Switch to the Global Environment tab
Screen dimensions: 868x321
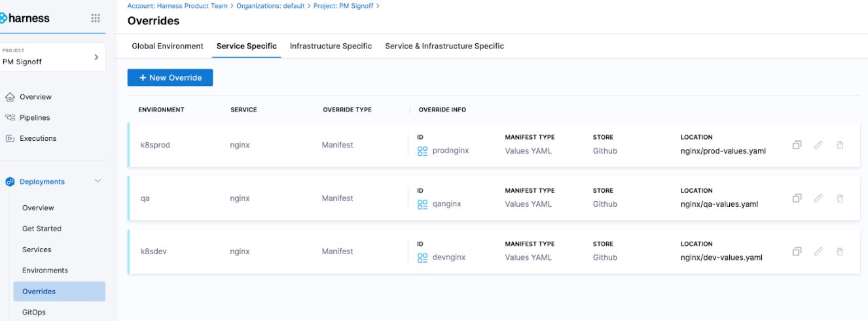(x=168, y=47)
